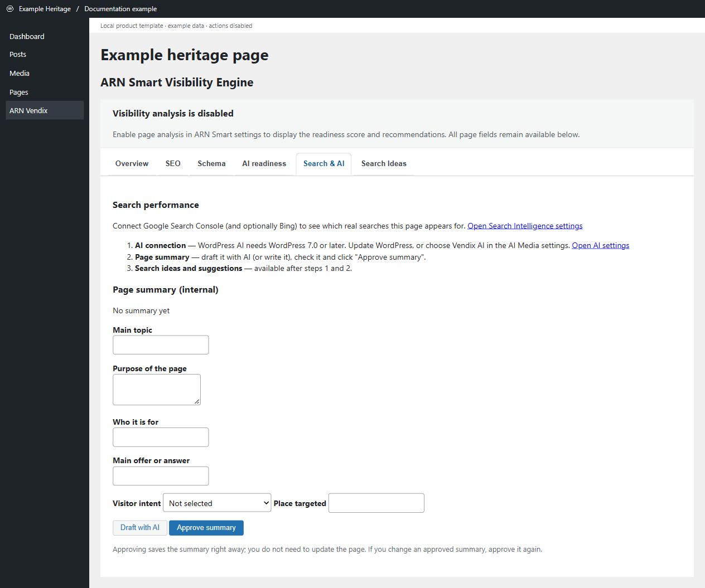Viewport: 705px width, 588px height.
Task: Follow the Open AI settings link
Action: pos(601,245)
